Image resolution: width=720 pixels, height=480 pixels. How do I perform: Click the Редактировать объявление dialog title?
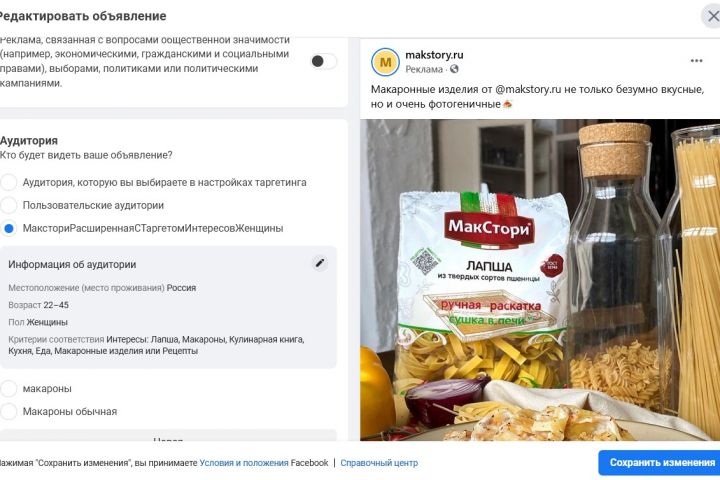click(x=83, y=16)
